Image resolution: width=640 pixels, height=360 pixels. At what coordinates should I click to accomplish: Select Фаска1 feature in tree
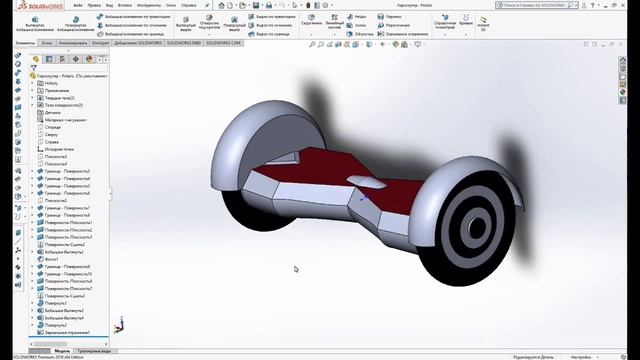pos(51,259)
